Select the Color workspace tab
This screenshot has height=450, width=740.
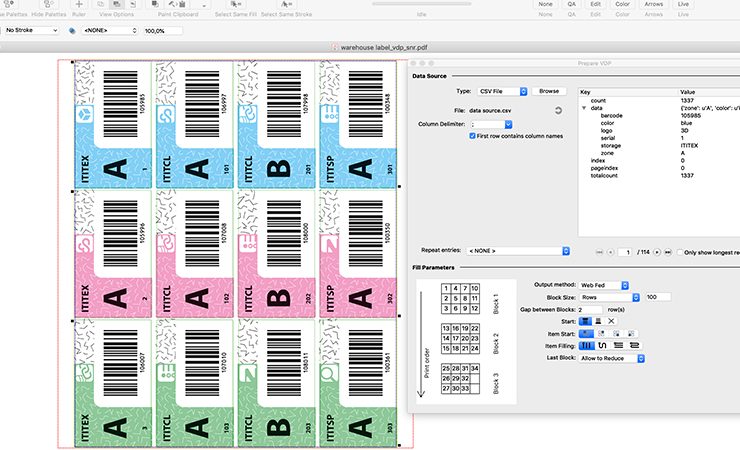pos(622,4)
